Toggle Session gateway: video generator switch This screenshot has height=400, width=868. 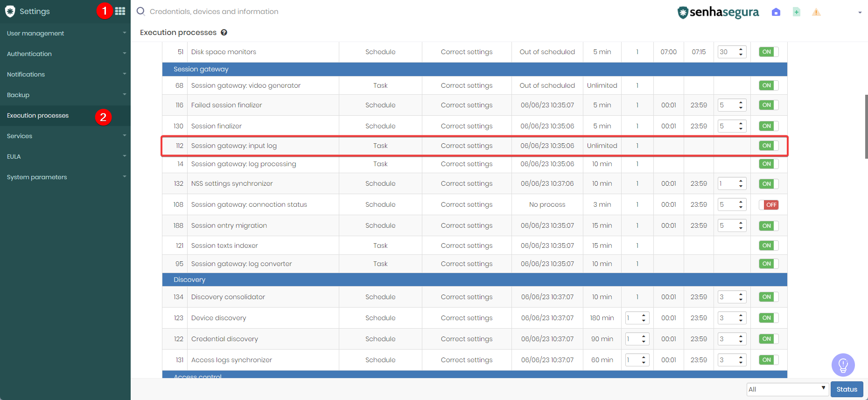pyautogui.click(x=768, y=85)
